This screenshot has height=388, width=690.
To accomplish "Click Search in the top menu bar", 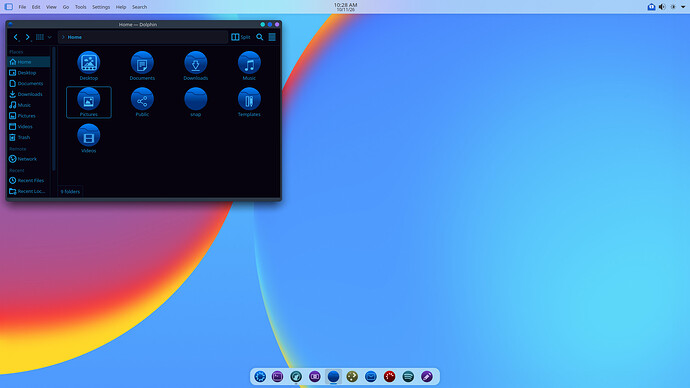I will (x=139, y=7).
